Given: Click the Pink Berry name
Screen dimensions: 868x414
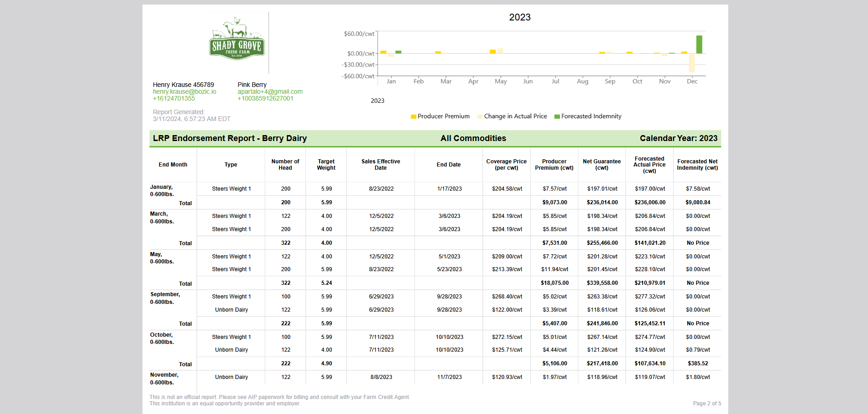Looking at the screenshot, I should (x=252, y=85).
